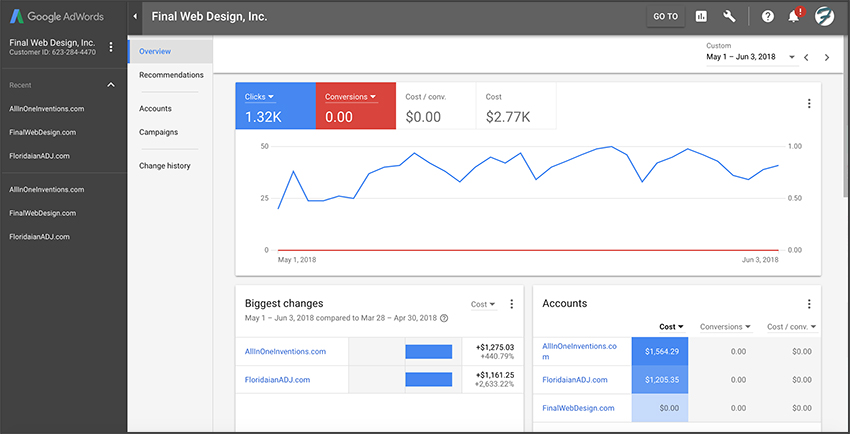
Task: Open FloridaianADJ.com under Recent
Action: 40,156
